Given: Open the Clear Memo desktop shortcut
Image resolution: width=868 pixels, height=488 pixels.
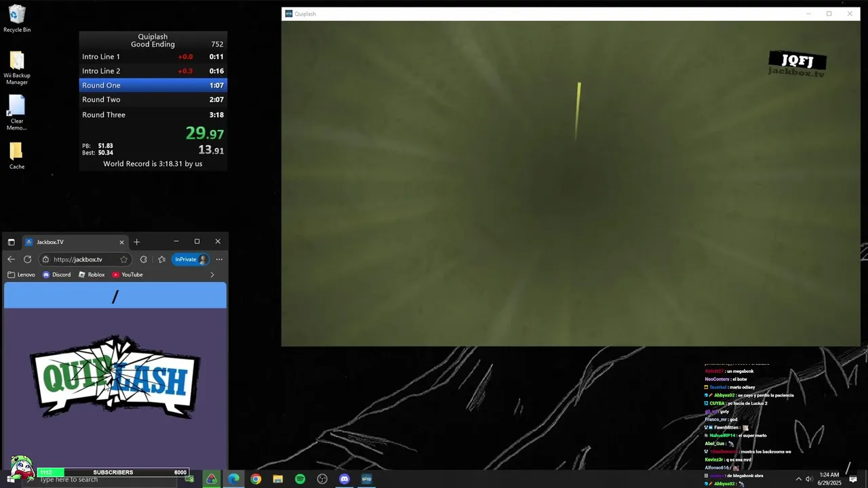Looking at the screenshot, I should pyautogui.click(x=17, y=112).
